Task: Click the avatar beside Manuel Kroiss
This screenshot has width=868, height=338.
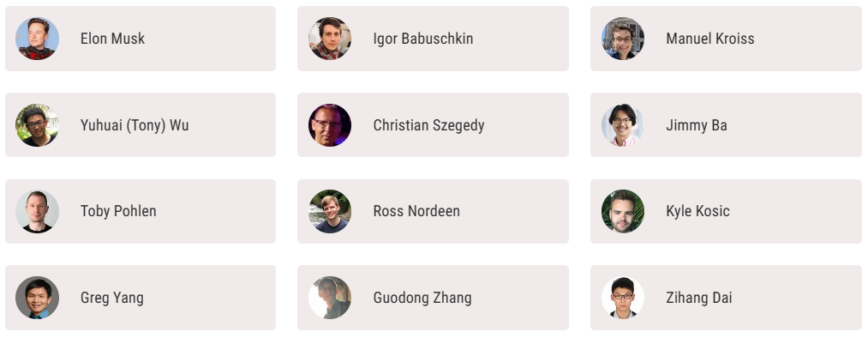Action: click(x=623, y=39)
